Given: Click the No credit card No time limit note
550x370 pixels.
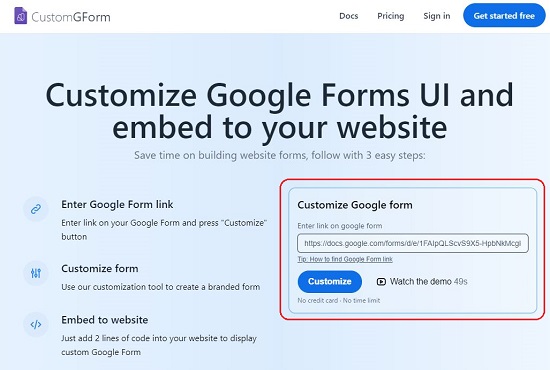Looking at the screenshot, I should [339, 301].
